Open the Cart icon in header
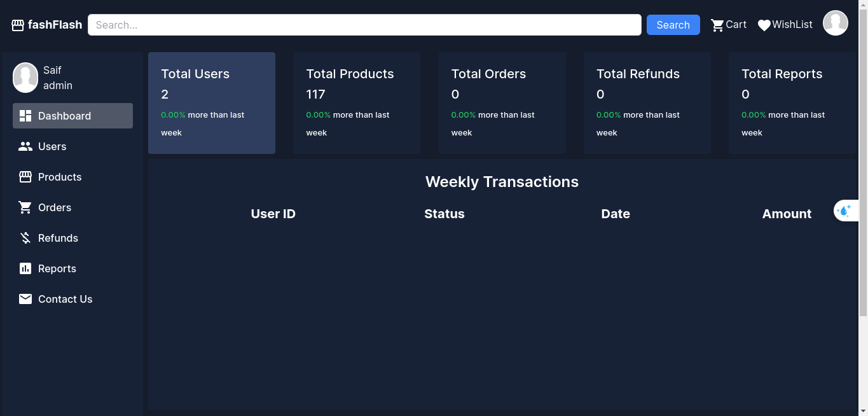Screen dimensions: 868x416 coord(717,25)
